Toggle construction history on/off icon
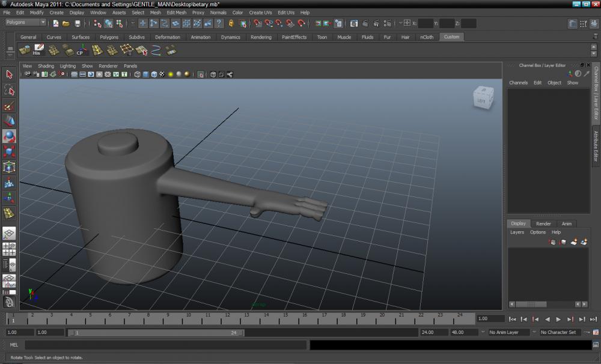Image resolution: width=601 pixels, height=364 pixels. point(338,24)
